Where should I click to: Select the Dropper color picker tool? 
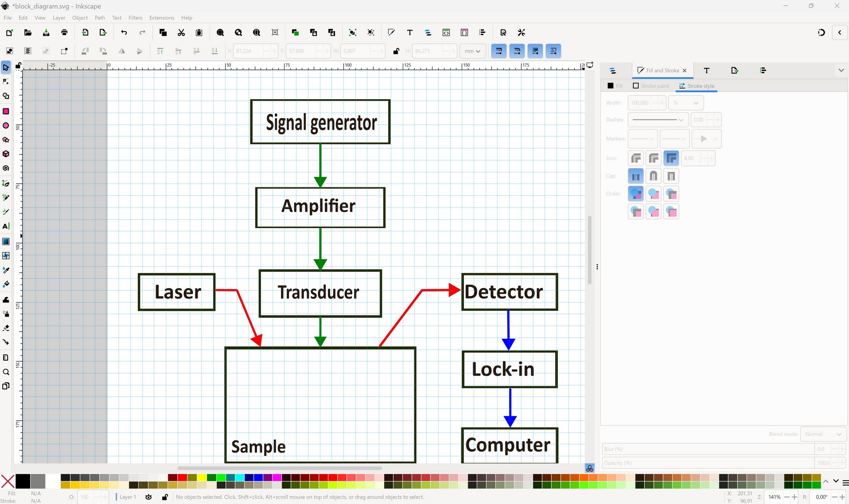6,270
